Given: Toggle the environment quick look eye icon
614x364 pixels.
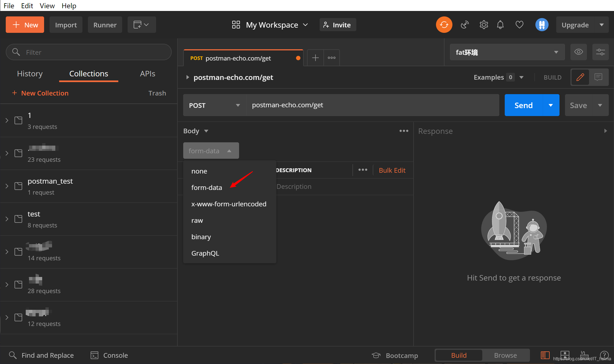Looking at the screenshot, I should click(578, 52).
